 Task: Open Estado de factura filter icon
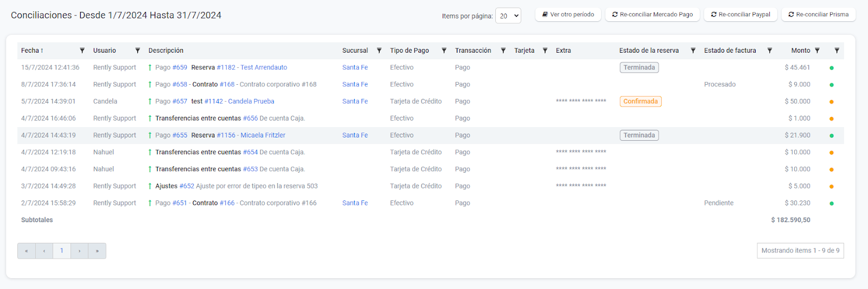[x=769, y=51]
